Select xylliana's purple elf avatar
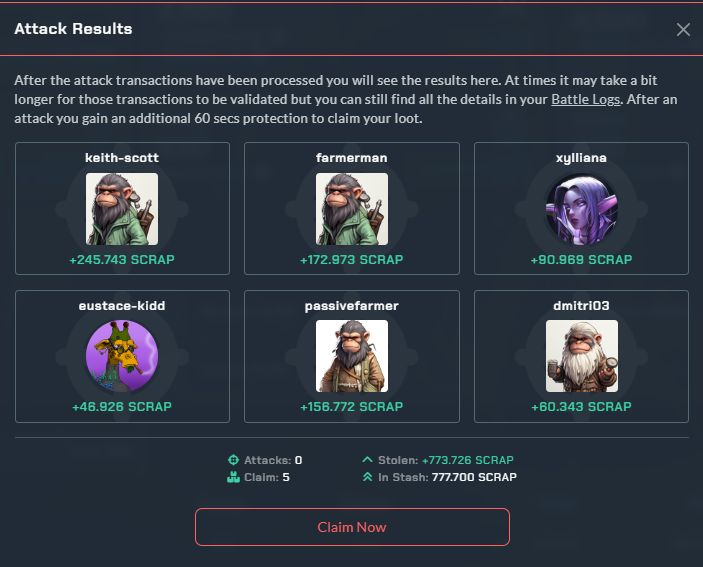Viewport: 703px width, 567px height. coord(581,209)
